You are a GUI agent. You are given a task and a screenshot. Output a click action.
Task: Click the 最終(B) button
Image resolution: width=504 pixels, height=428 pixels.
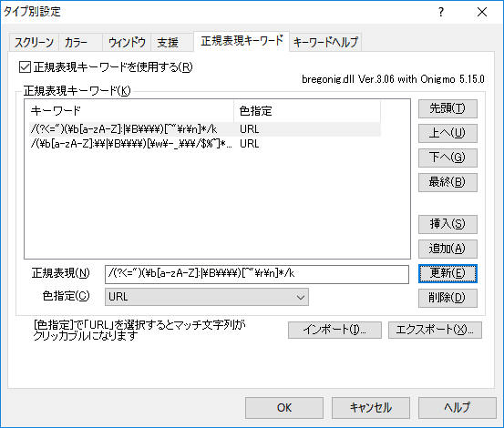coord(447,182)
